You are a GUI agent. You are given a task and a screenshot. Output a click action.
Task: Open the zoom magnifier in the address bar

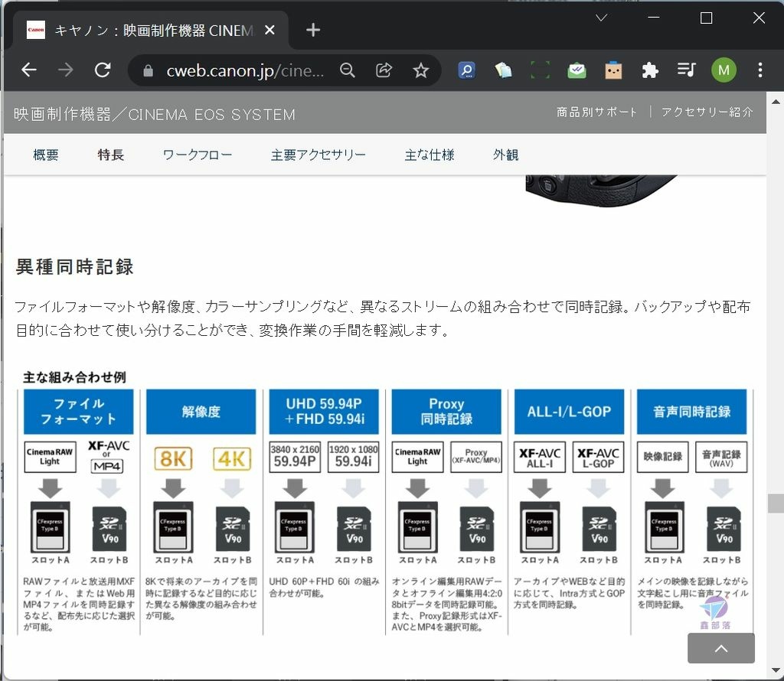(x=347, y=70)
